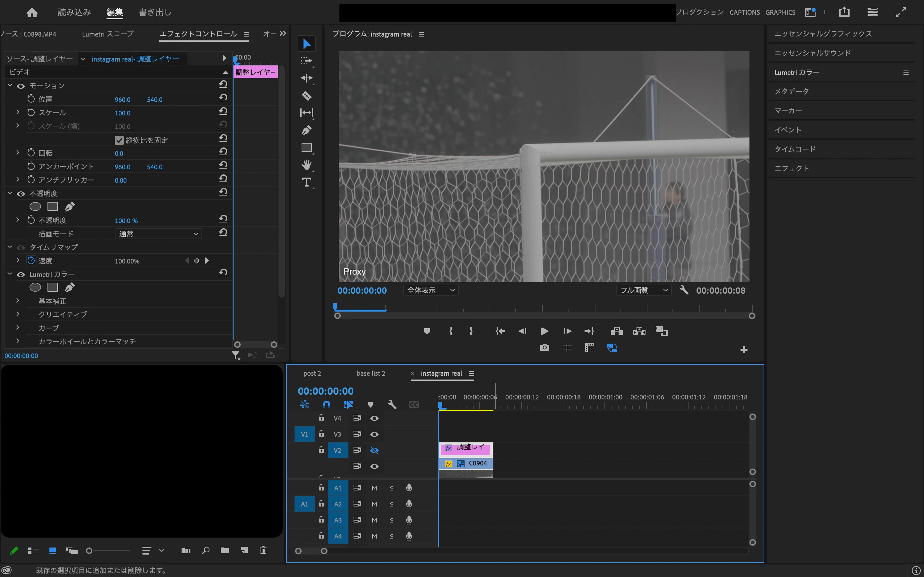
Task: Toggle the timeline Snap magnet icon
Action: [327, 405]
